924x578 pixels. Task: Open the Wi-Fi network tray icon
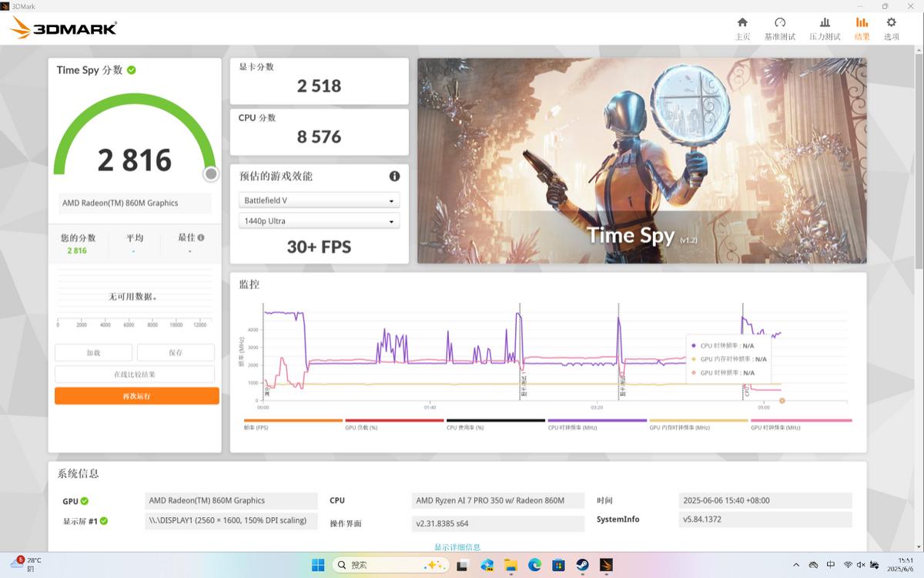848,565
